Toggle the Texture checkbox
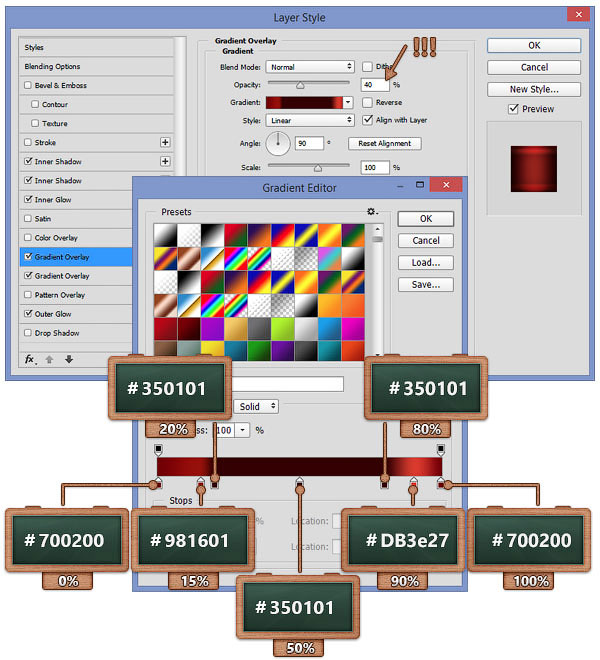Viewport: 600px width, 660px height. click(x=35, y=123)
